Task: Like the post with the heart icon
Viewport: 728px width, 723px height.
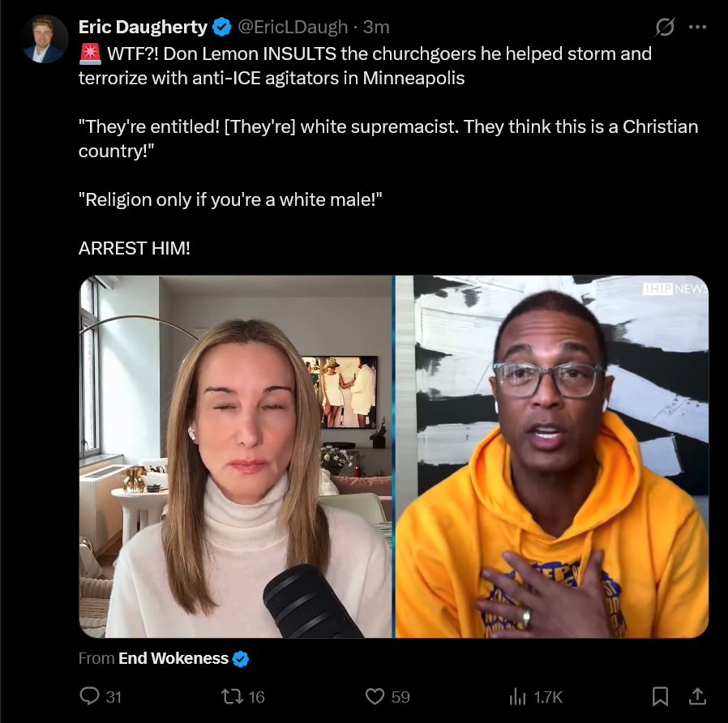Action: (x=375, y=696)
